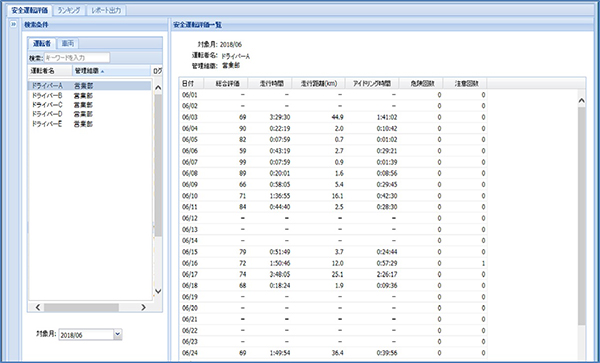Click the 対象月 2018/06 combo field
Image resolution: width=600 pixels, height=363 pixels.
(86, 335)
